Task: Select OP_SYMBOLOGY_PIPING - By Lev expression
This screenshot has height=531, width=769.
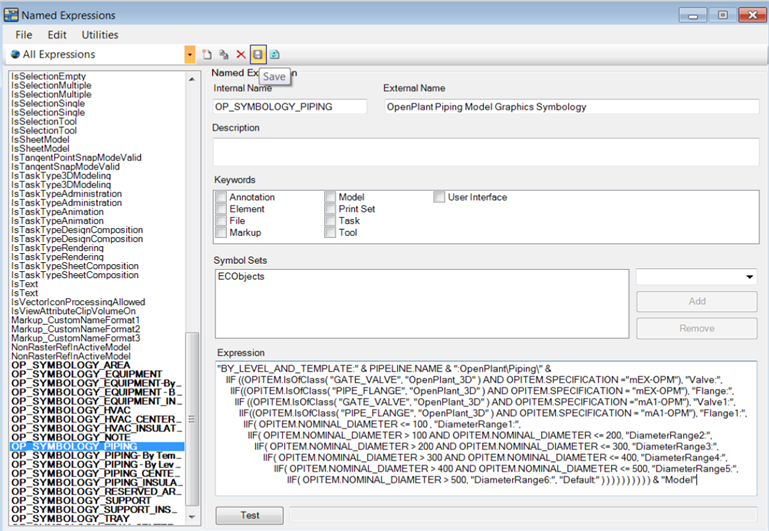Action: click(96, 464)
